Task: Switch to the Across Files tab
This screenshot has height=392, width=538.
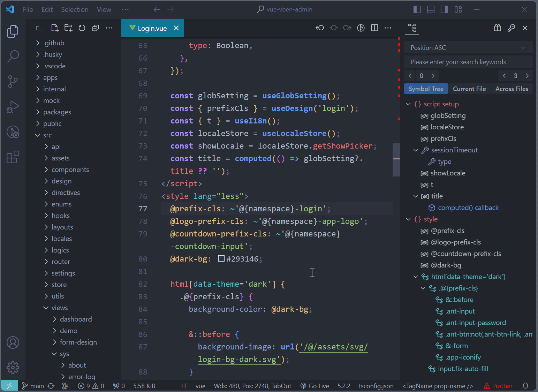Action: click(x=512, y=89)
